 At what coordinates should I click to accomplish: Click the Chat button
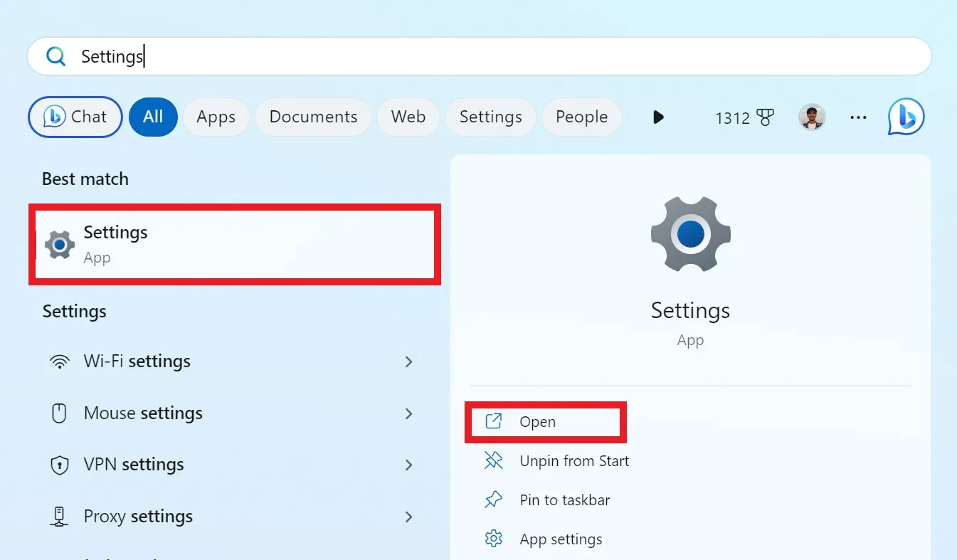[75, 117]
